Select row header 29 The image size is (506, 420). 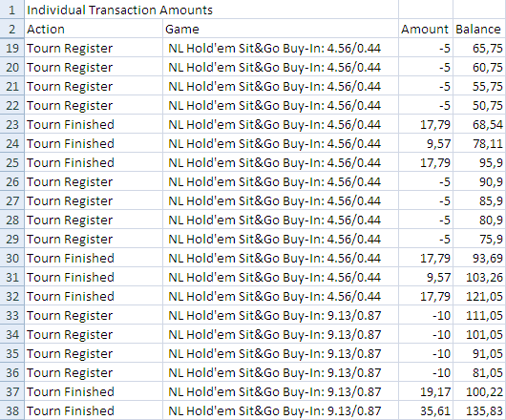click(x=12, y=239)
